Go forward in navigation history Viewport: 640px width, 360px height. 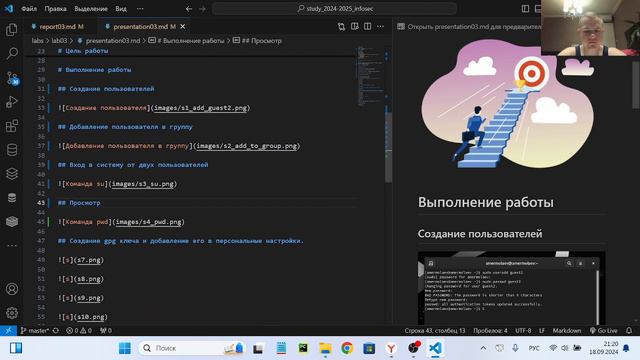click(x=202, y=9)
